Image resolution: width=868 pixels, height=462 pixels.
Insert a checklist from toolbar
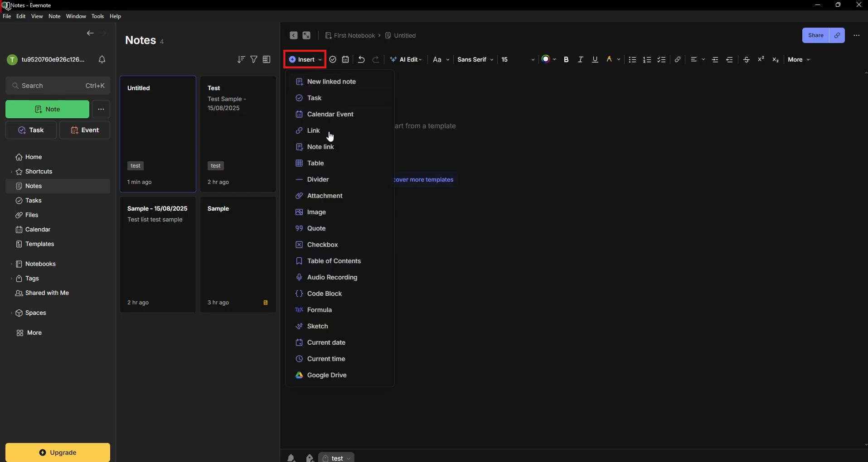tap(662, 59)
